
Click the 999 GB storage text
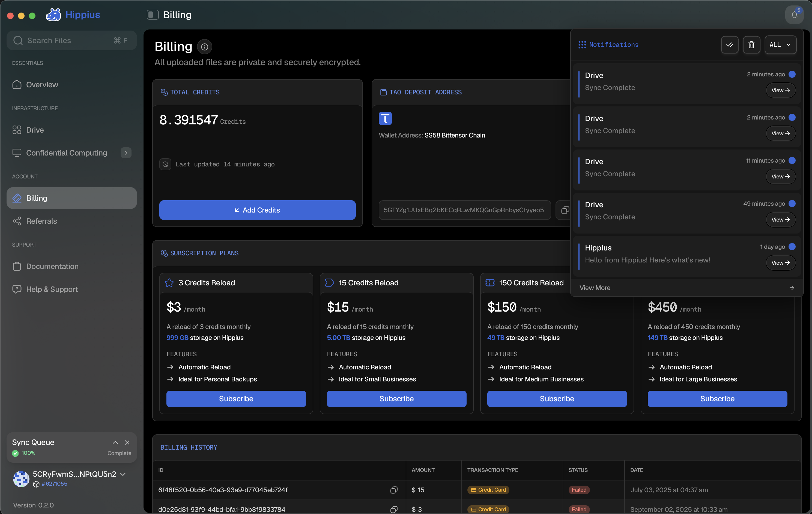point(177,337)
